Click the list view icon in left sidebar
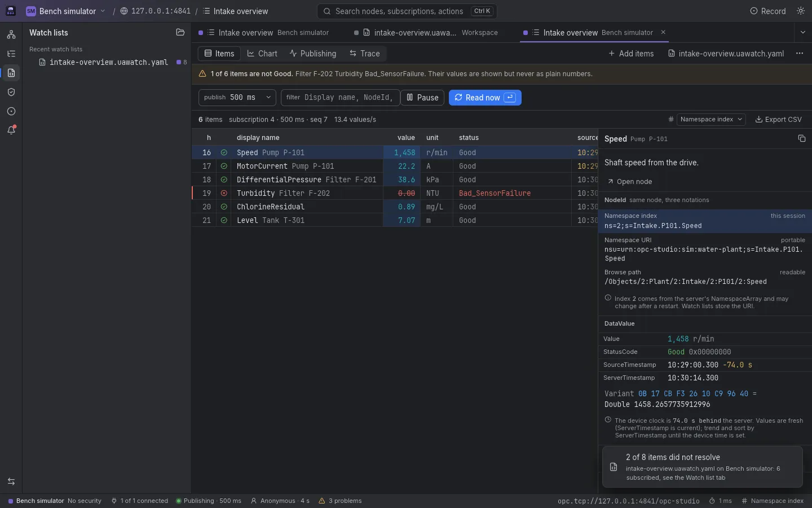812x508 pixels. [x=11, y=54]
